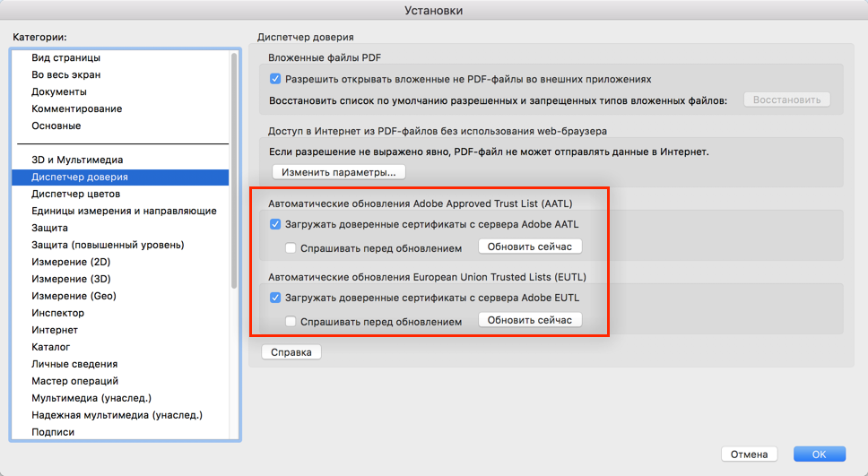Open Изменить параметры settings
Screen dimensions: 868x476
[x=339, y=171]
